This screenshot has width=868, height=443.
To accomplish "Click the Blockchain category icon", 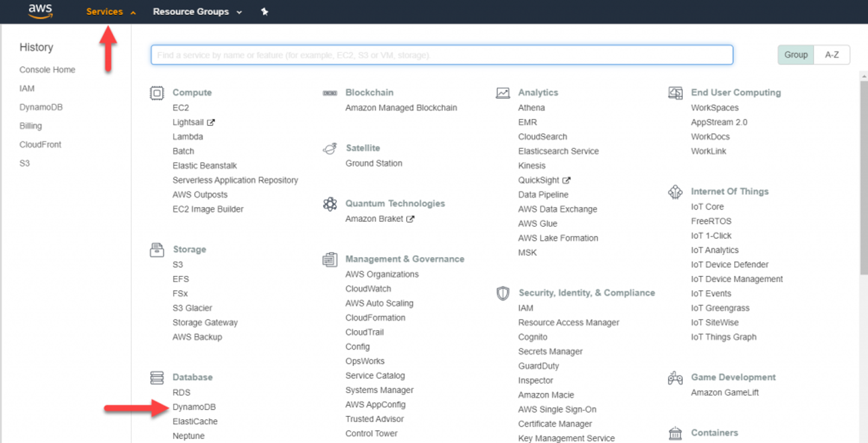I will 330,93.
